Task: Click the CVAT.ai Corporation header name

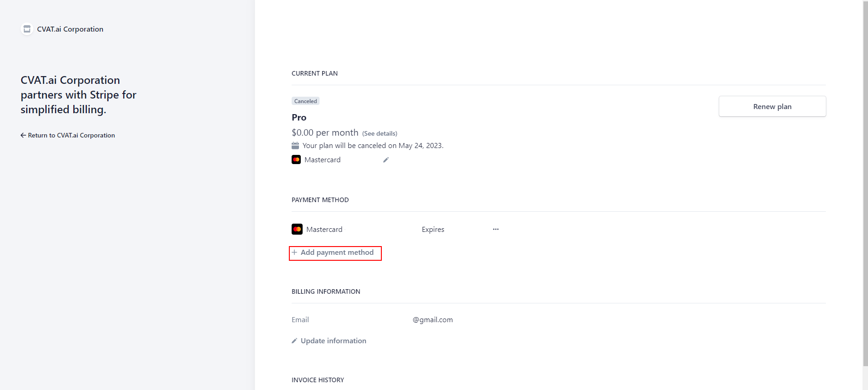Action: pyautogui.click(x=70, y=29)
